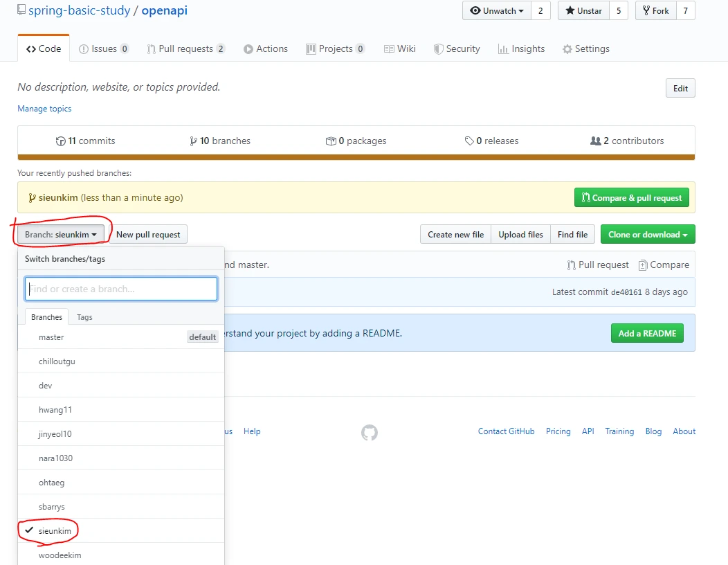Unstar the repository

[583, 10]
